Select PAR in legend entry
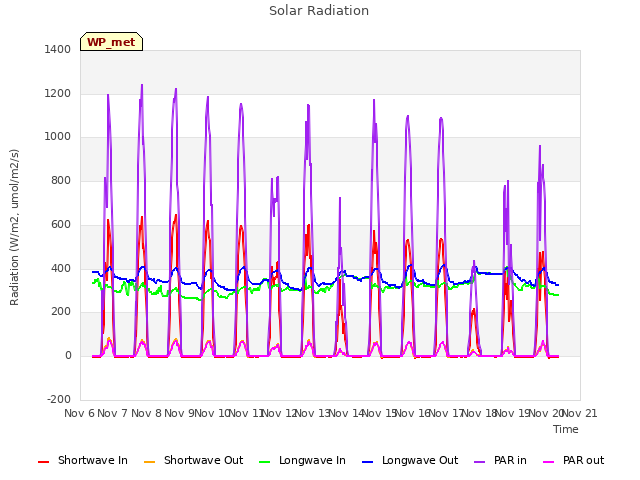The image size is (640, 480). point(500,460)
